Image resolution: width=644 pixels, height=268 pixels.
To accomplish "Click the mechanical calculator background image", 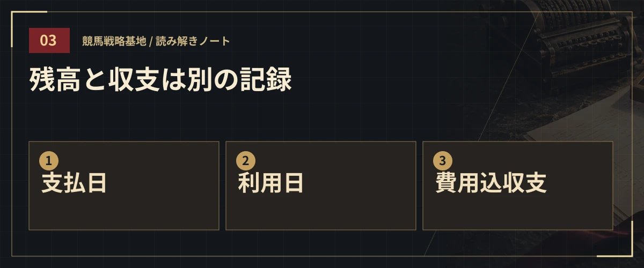I will [x=585, y=43].
